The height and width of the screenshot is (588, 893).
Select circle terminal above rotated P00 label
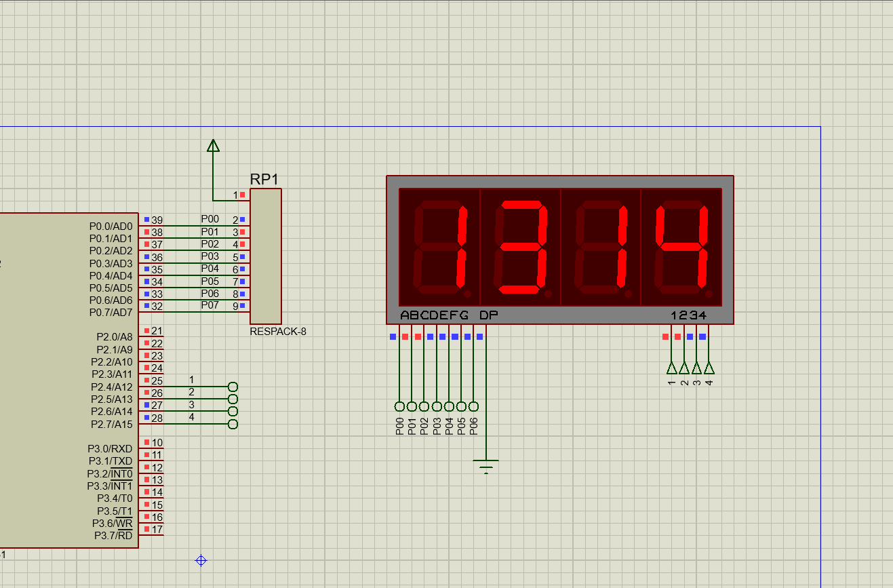point(399,406)
